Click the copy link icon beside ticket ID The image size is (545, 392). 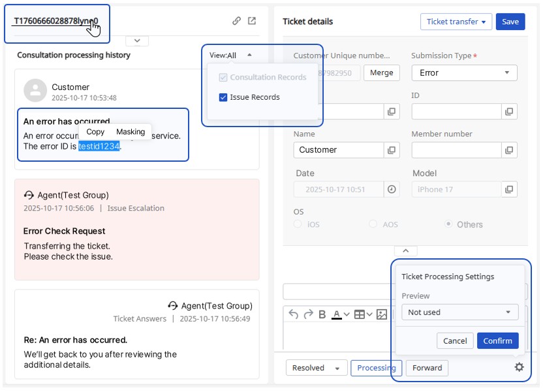click(236, 21)
